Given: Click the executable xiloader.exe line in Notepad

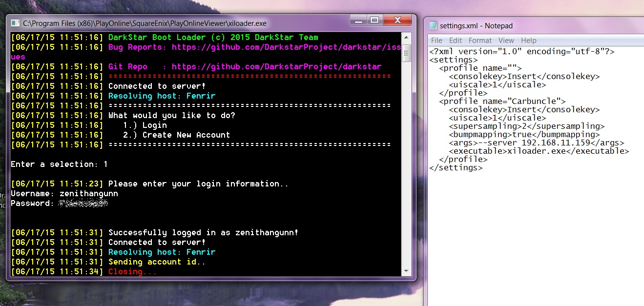Looking at the screenshot, I should click(539, 151).
